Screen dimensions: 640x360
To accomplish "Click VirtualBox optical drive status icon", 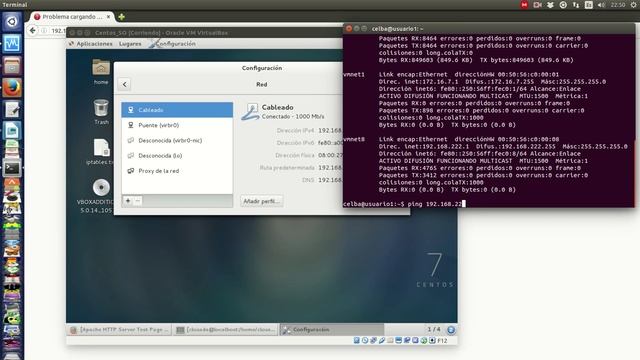I will [x=365, y=340].
